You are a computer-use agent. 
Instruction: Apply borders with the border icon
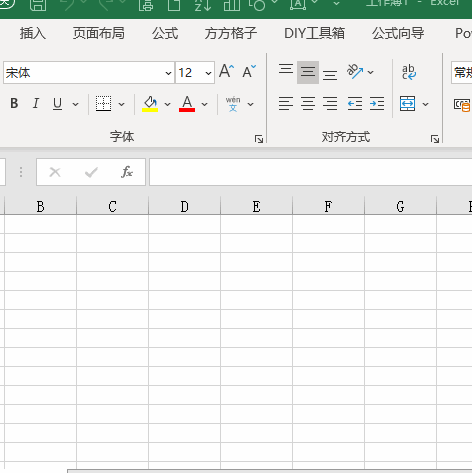pyautogui.click(x=103, y=104)
